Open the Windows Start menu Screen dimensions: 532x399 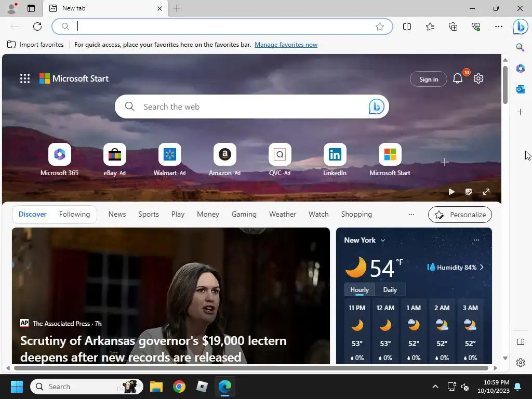coord(17,387)
